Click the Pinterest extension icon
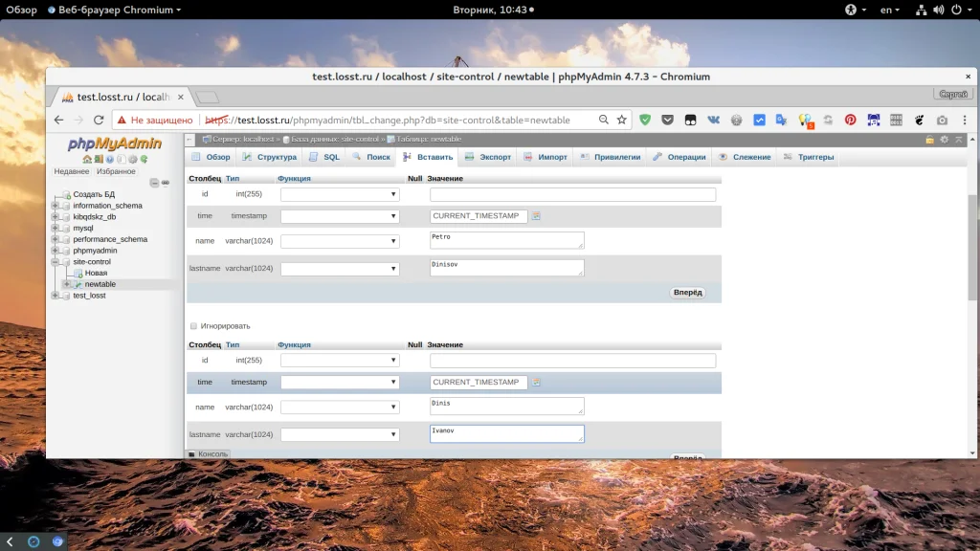This screenshot has height=551, width=980. coord(850,121)
